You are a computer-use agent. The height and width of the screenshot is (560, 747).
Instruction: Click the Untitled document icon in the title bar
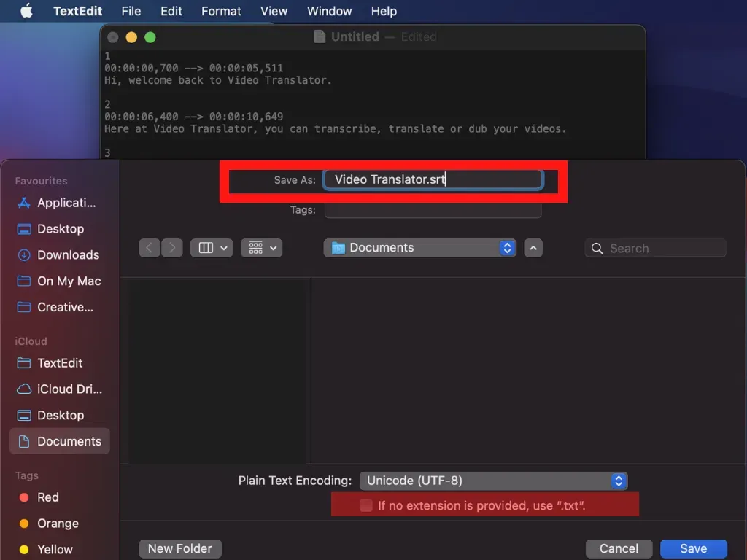click(320, 36)
